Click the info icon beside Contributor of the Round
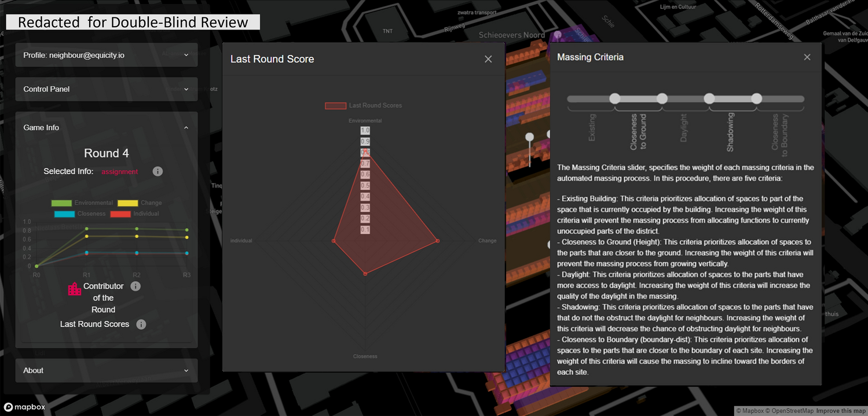 [135, 286]
